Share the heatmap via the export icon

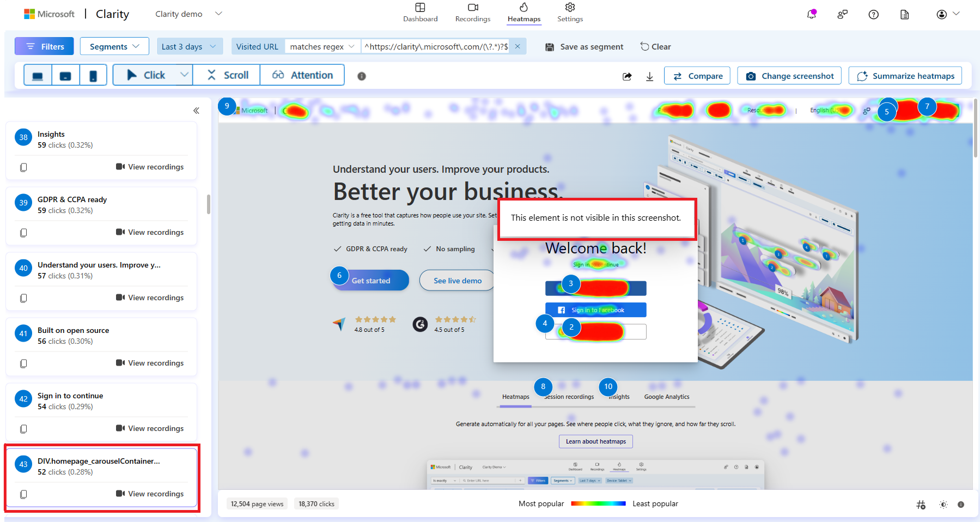pyautogui.click(x=626, y=76)
